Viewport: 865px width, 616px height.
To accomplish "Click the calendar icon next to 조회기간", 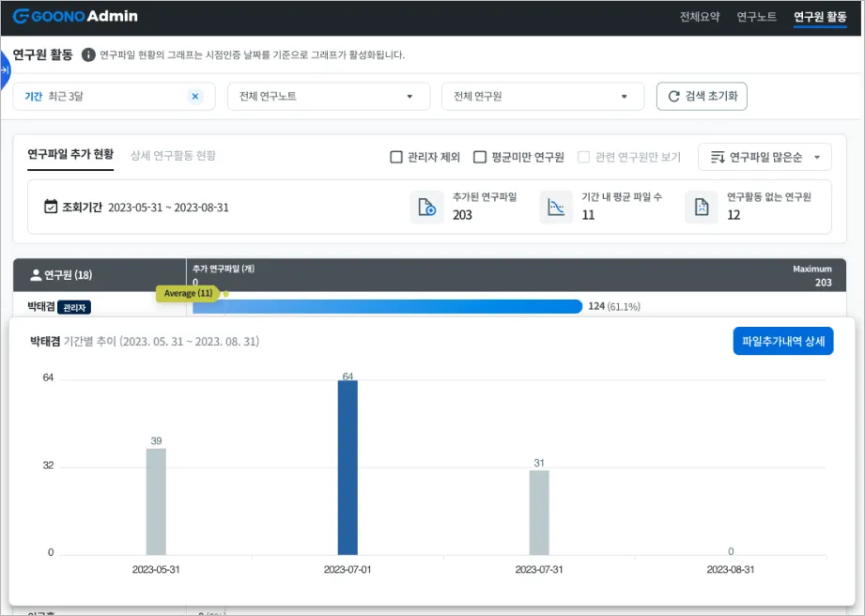I will [51, 207].
